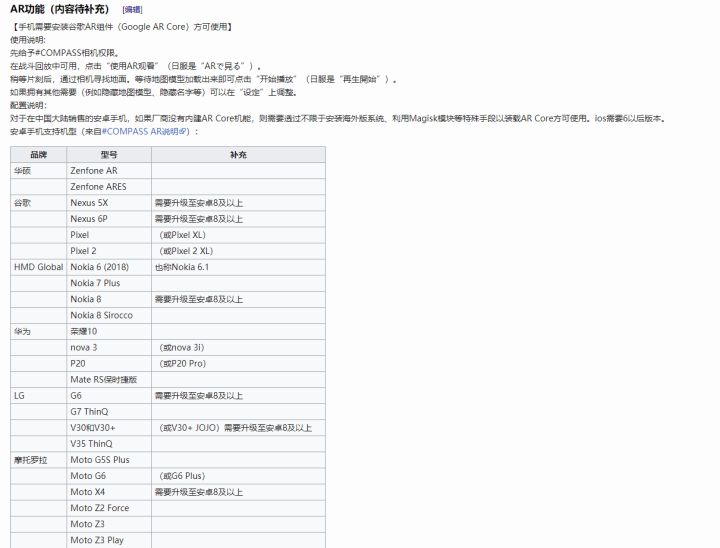Select the Moto Z2 Force cell
720x548 pixels.
[109, 508]
